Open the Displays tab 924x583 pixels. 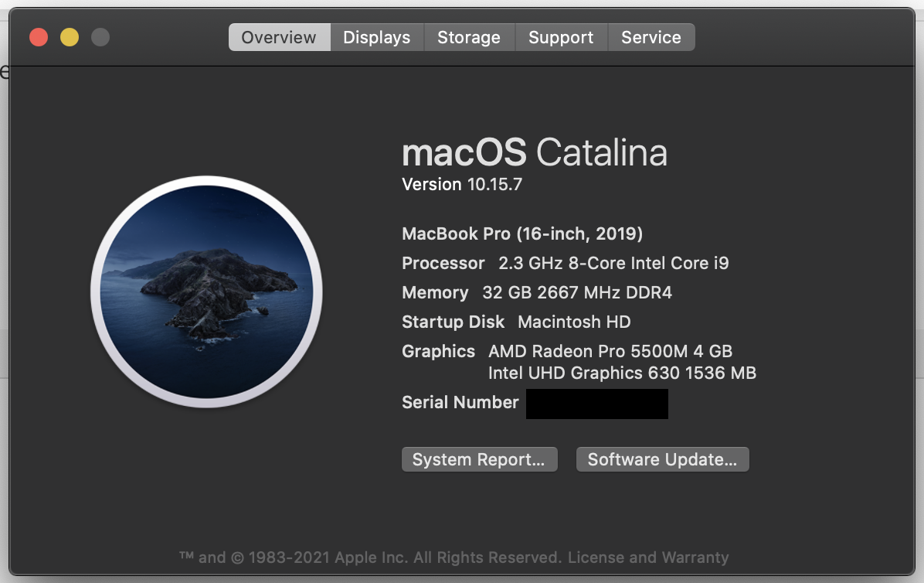[376, 37]
